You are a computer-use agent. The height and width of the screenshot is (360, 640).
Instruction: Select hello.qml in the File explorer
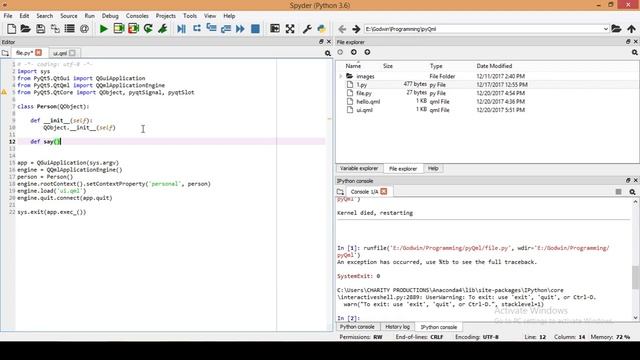click(368, 102)
